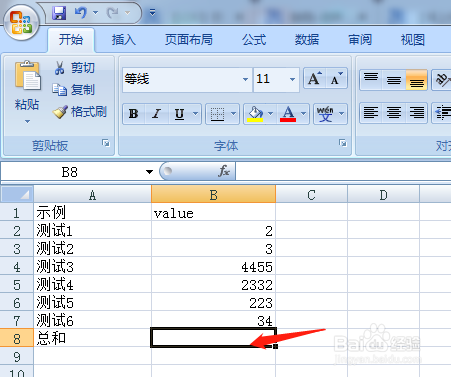Select cell with value 4455

(x=213, y=266)
